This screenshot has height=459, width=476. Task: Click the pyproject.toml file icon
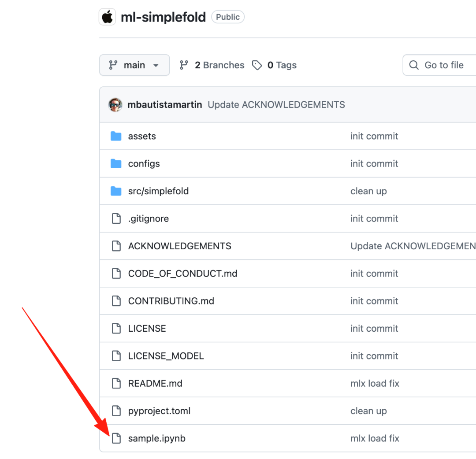116,411
